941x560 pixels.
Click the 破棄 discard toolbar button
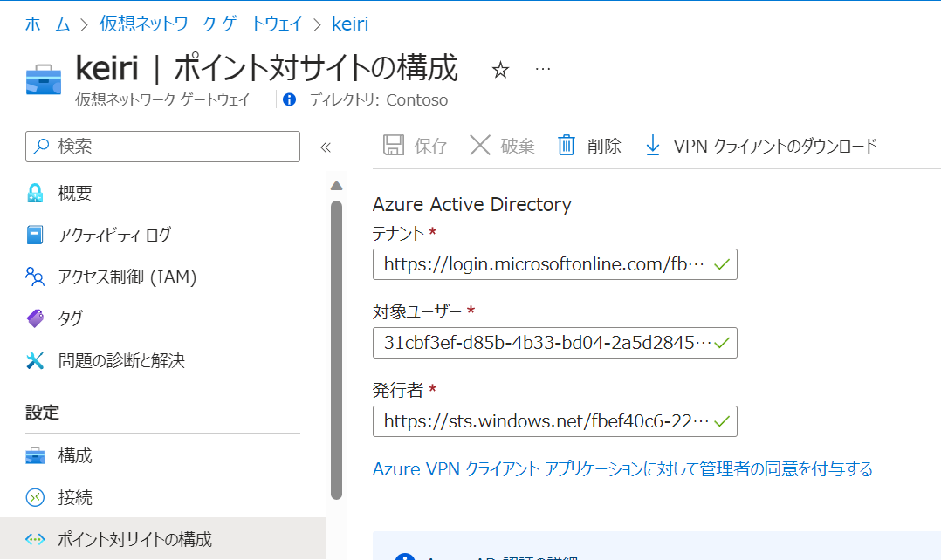[502, 146]
